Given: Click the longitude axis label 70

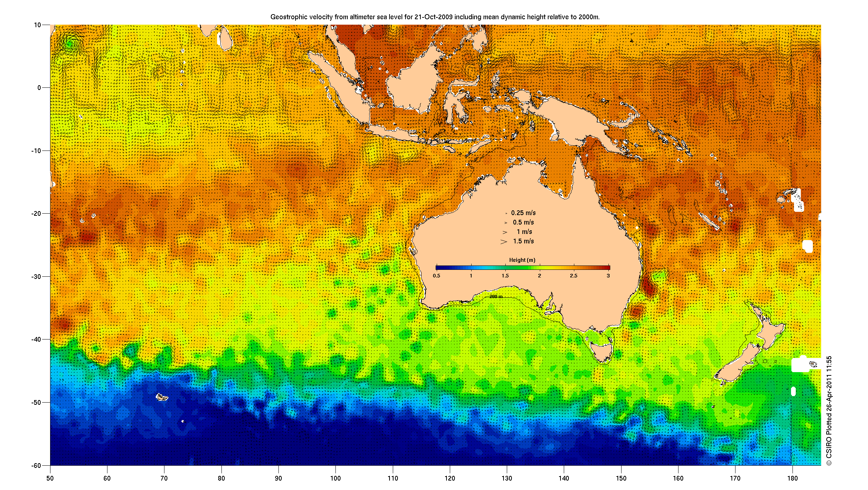Looking at the screenshot, I should click(164, 478).
